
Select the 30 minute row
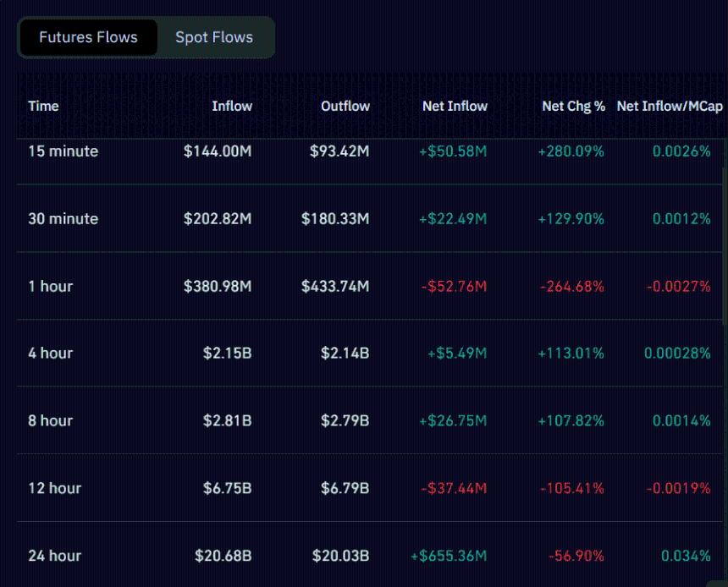pyautogui.click(x=364, y=218)
